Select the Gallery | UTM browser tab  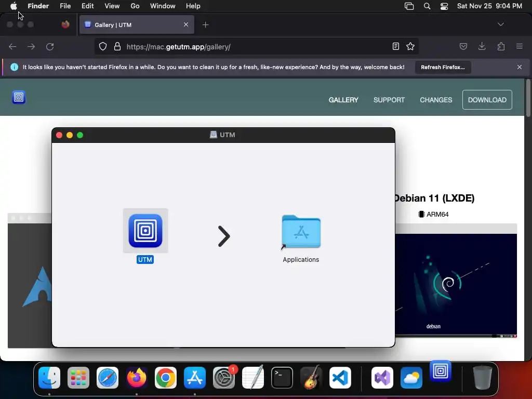(137, 25)
